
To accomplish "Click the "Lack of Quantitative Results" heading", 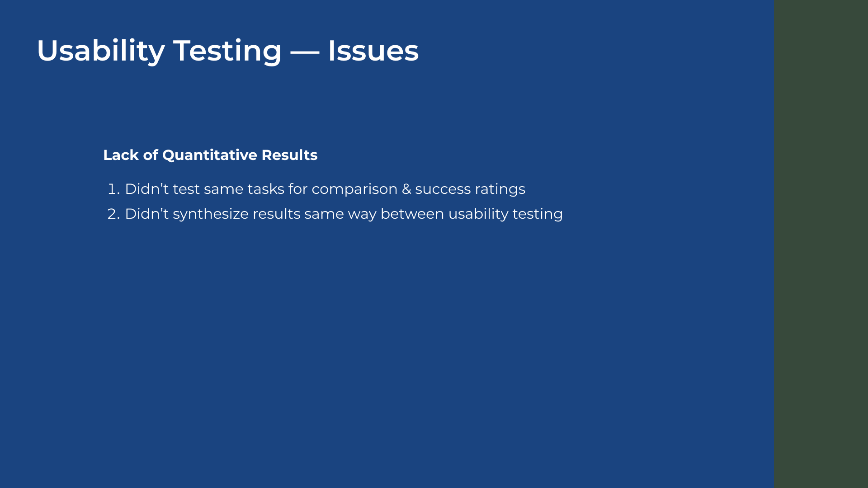I will pos(210,155).
